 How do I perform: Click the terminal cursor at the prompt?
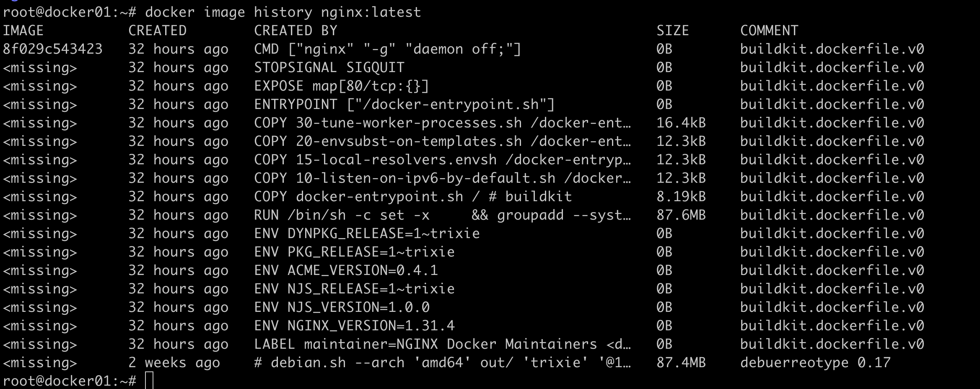tap(149, 381)
